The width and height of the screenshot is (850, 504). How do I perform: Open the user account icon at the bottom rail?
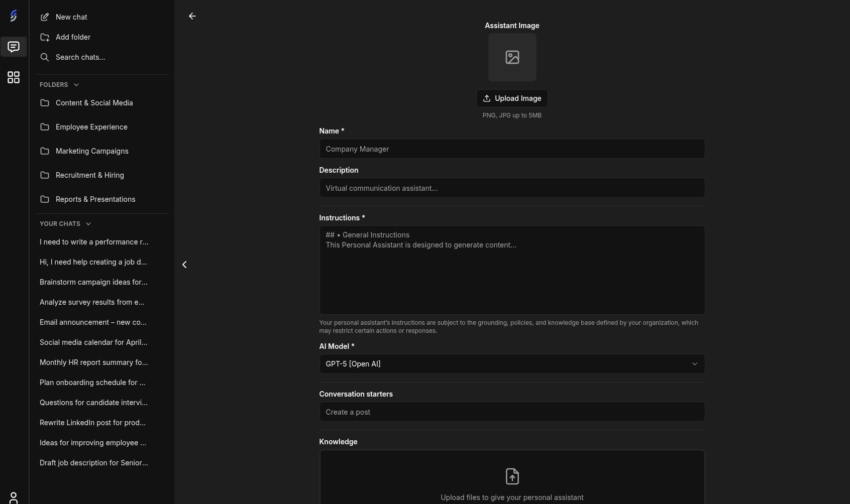click(13, 497)
